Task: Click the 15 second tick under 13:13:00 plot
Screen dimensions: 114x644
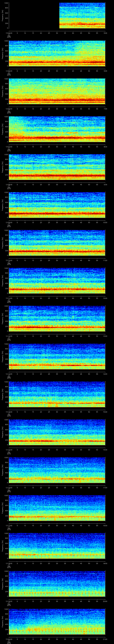Action: [x=33, y=374]
